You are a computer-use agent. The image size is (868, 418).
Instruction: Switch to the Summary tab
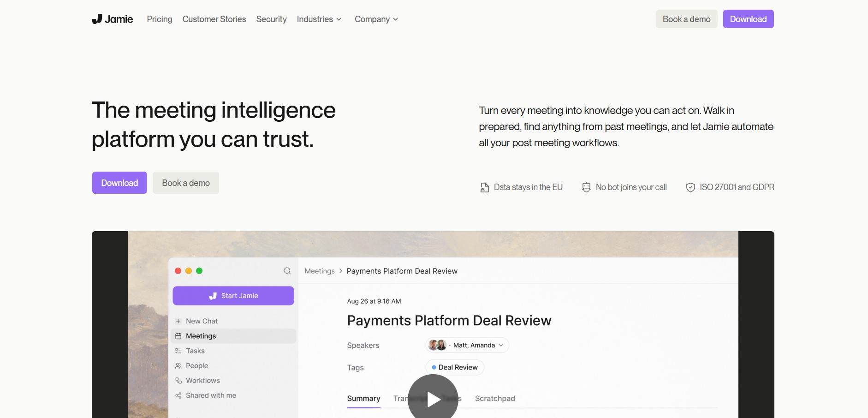tap(363, 399)
